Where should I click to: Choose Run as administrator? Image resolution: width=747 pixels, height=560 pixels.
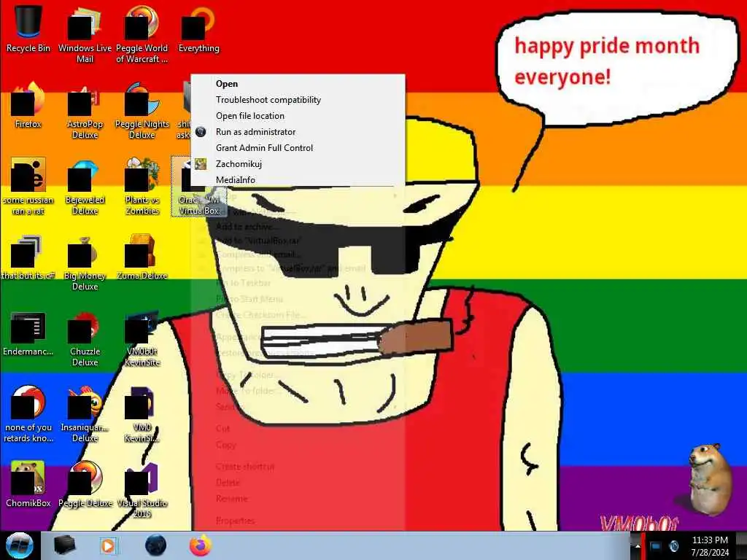298,132
